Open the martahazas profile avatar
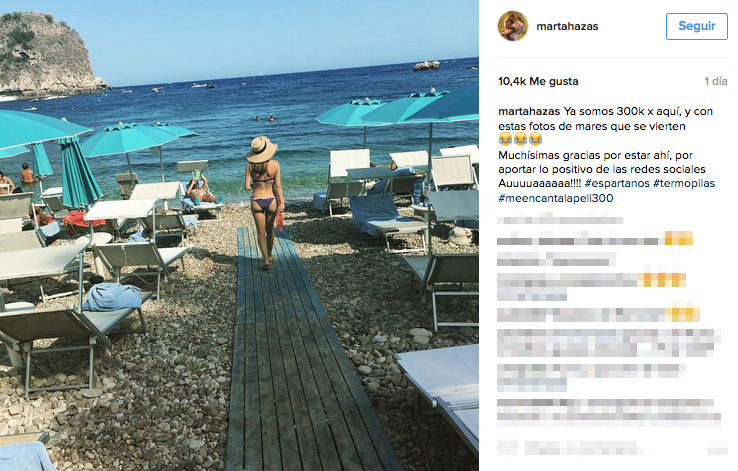The image size is (738, 471). click(x=513, y=26)
